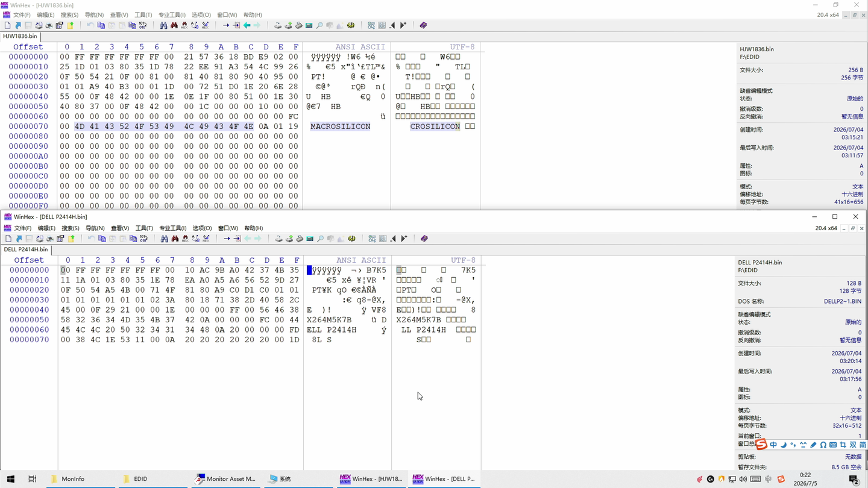Open 文件(F) menu in HJW1836.bin window
The height and width of the screenshot is (488, 868).
click(x=22, y=15)
